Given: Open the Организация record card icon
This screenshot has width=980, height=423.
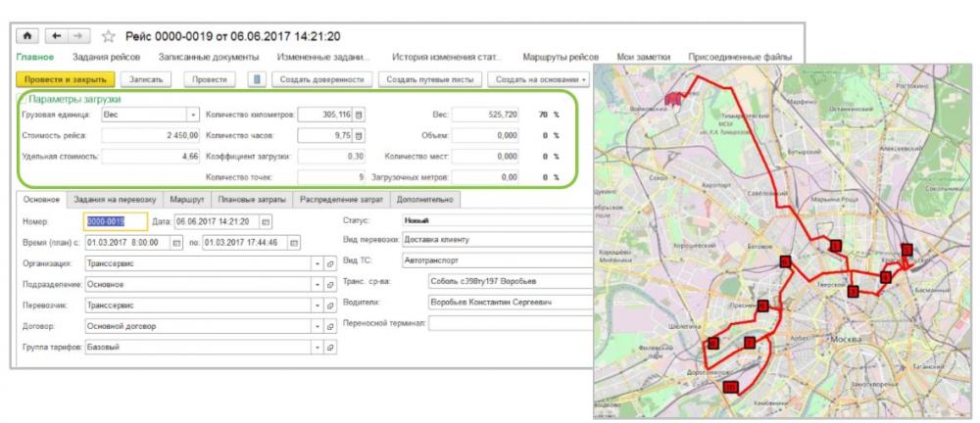Looking at the screenshot, I should coord(331,263).
